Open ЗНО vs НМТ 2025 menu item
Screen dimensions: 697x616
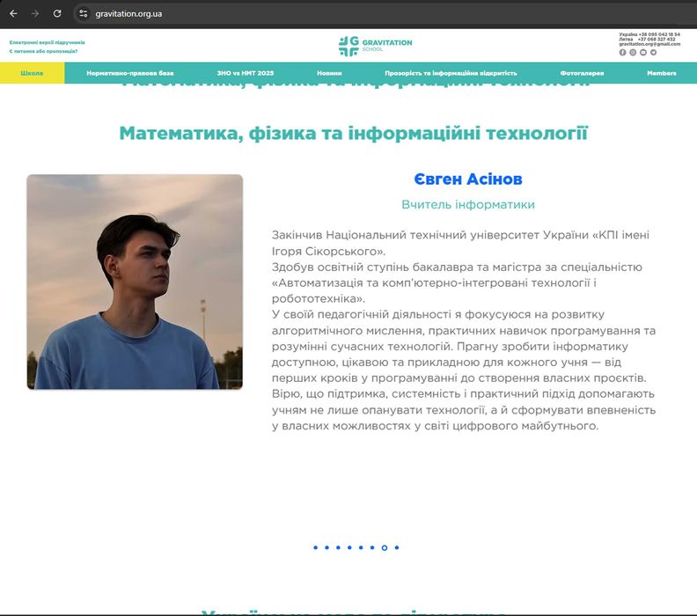(246, 73)
